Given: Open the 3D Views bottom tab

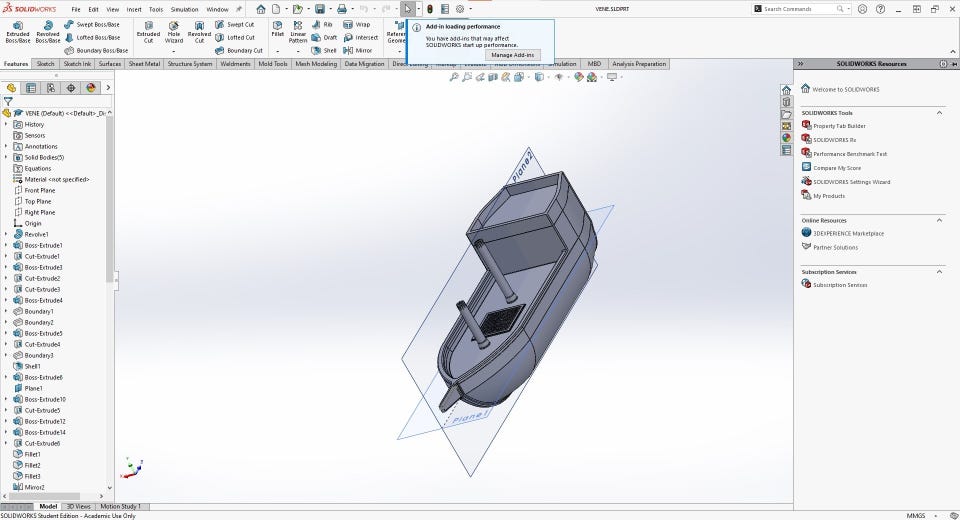Looking at the screenshot, I should [x=78, y=507].
